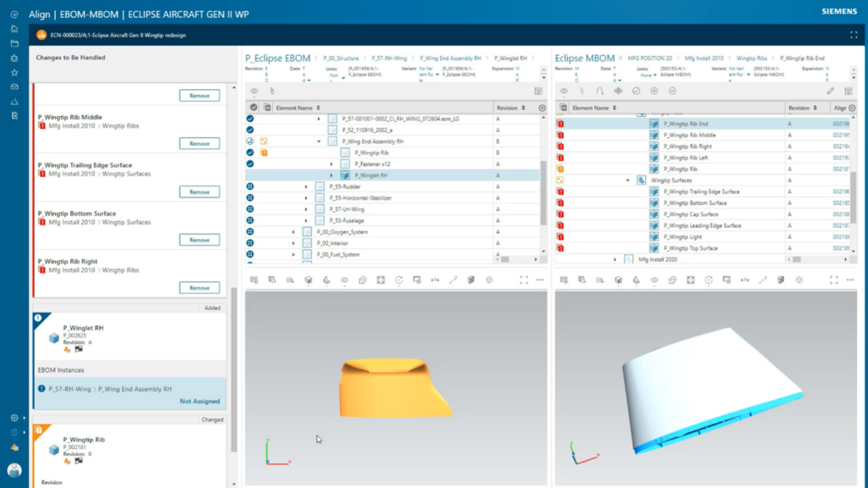Screen dimensions: 868x488
Task: Open the user avatar at sidebar bottom
Action: click(x=14, y=469)
